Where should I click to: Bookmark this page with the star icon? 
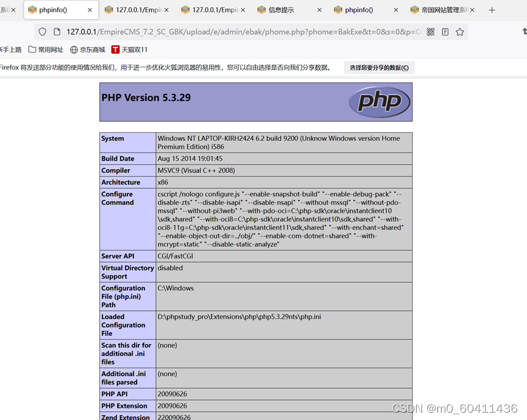pyautogui.click(x=460, y=32)
